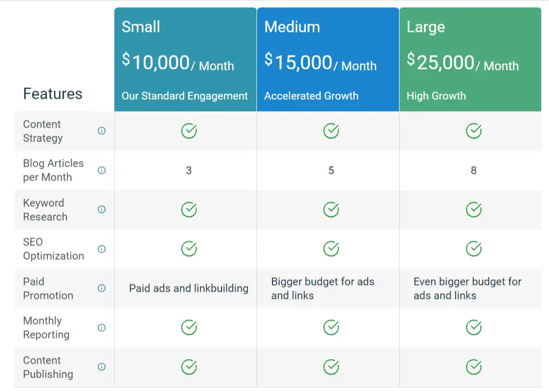Click the Monthly Reporting info icon
The height and width of the screenshot is (392, 549).
pos(101,328)
